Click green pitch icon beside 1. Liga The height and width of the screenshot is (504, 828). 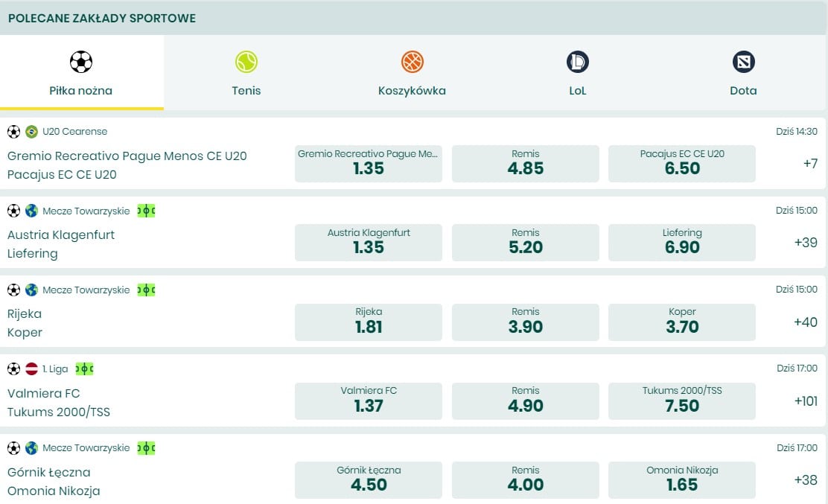[84, 369]
